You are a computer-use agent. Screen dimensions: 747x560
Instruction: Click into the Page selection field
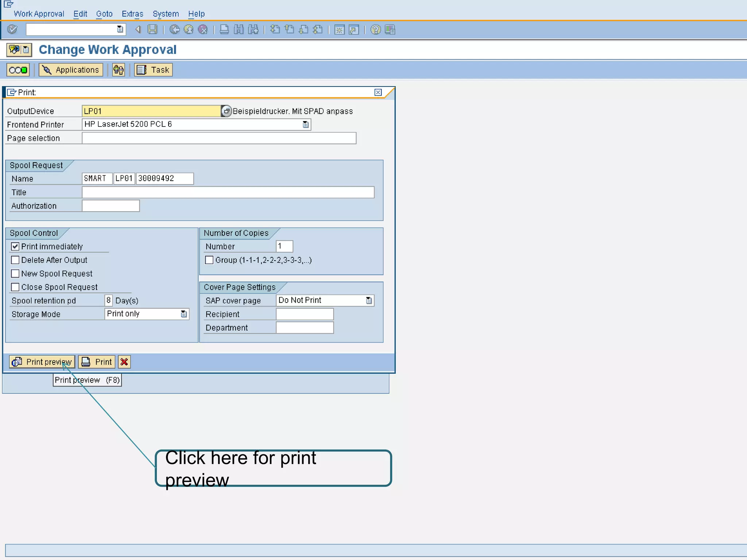pos(219,138)
